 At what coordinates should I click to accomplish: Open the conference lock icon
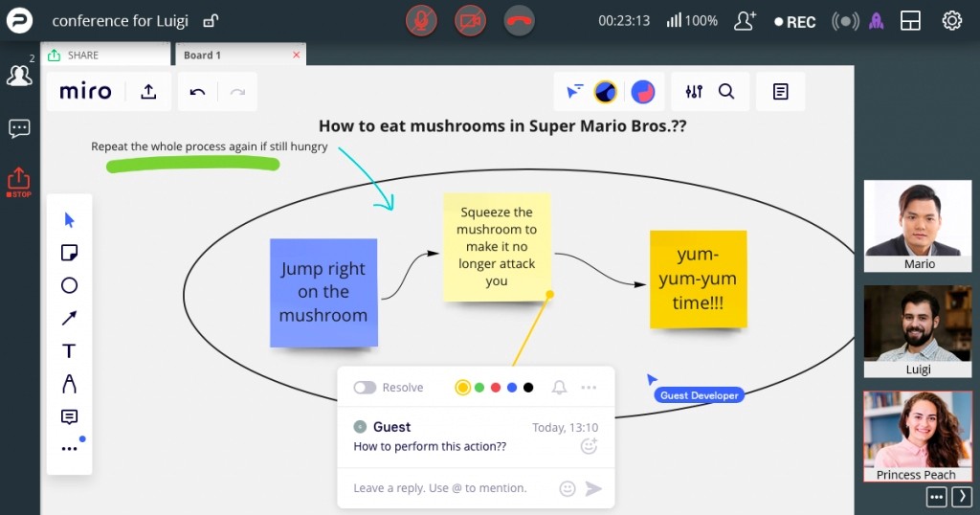point(211,21)
